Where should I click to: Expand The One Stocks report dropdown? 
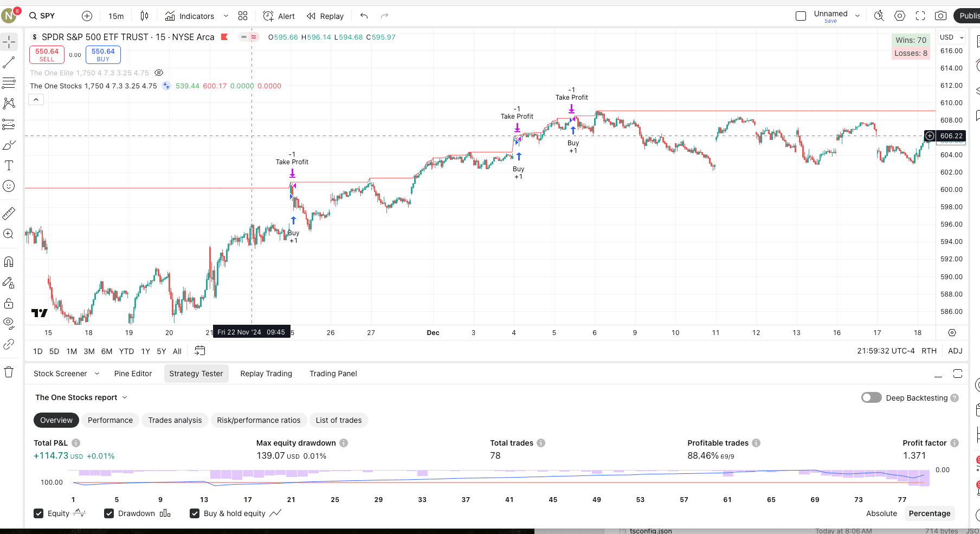[125, 397]
